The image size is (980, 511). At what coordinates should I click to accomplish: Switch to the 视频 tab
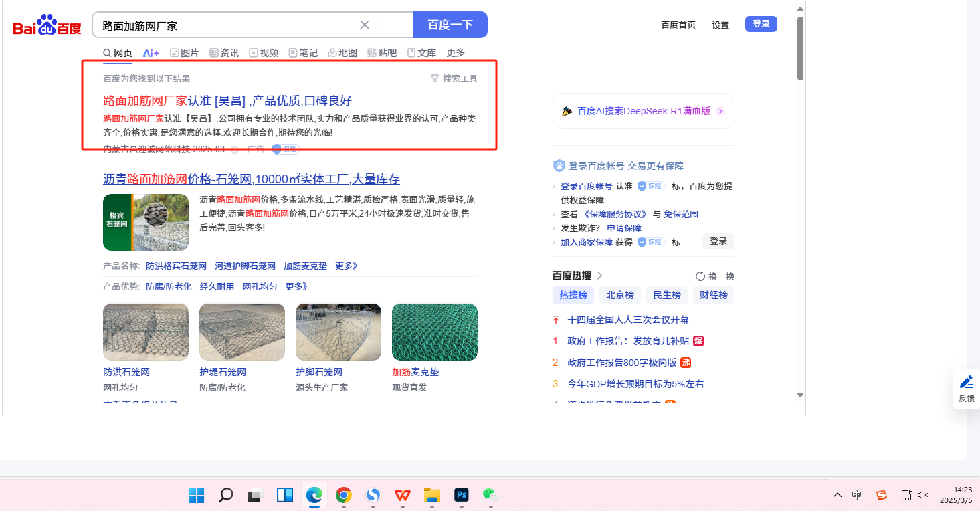(x=264, y=53)
